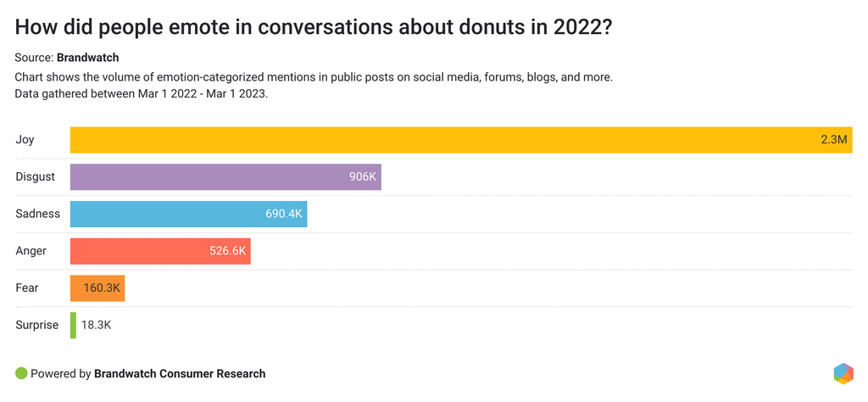868x402 pixels.
Task: Click the 2.3M value label
Action: point(833,140)
